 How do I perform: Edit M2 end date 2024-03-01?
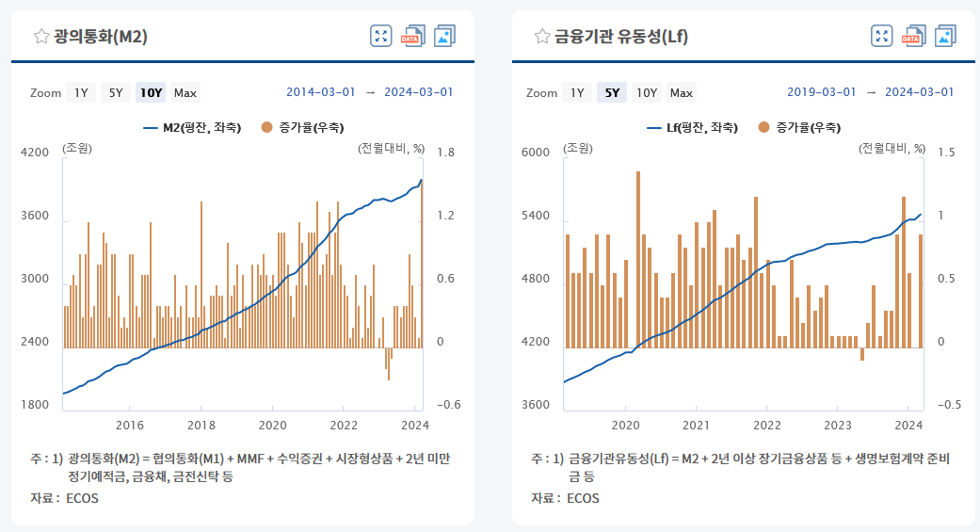[x=418, y=92]
